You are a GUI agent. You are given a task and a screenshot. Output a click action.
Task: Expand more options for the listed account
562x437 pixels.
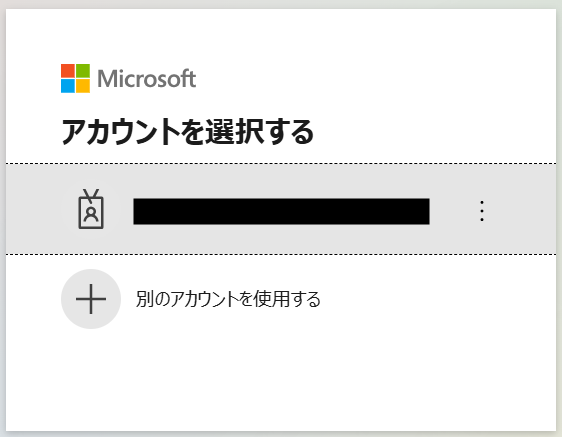[482, 211]
